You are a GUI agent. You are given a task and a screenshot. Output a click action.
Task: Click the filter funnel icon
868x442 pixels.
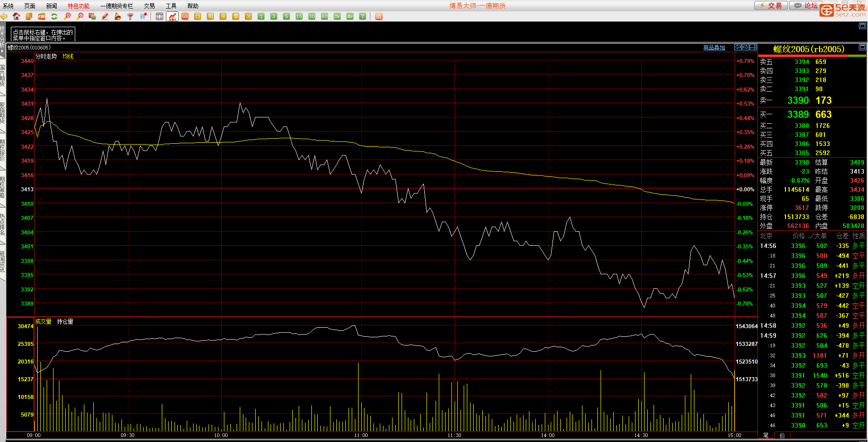coord(131,16)
